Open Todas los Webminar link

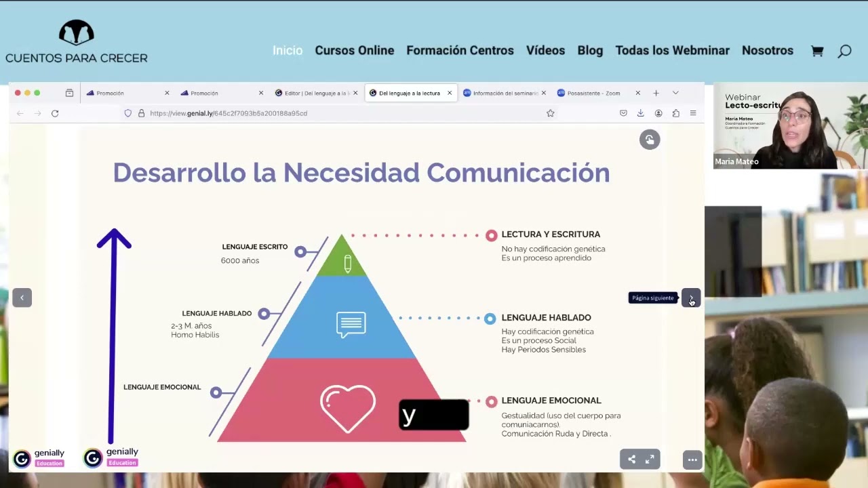(673, 51)
